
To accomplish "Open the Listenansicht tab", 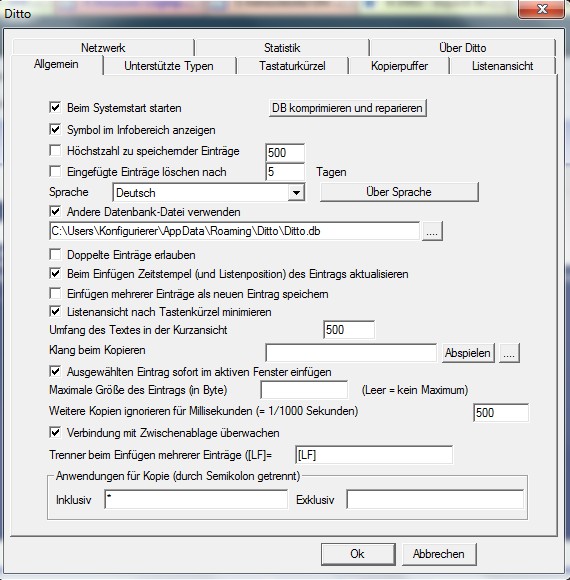I will 502,66.
